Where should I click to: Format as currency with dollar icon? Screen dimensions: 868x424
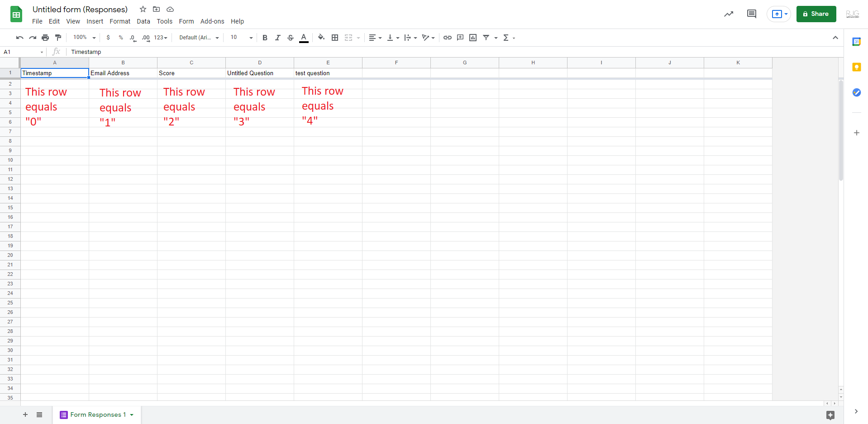108,38
